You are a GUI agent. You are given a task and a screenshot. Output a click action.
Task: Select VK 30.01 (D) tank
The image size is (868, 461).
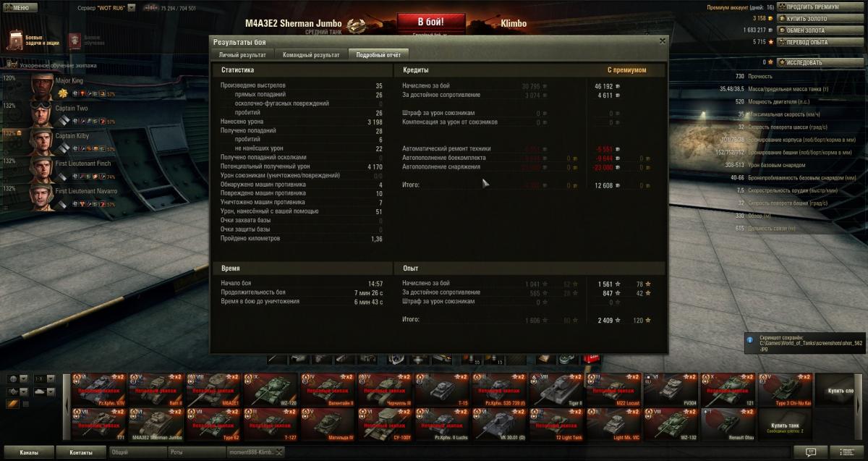(x=500, y=425)
